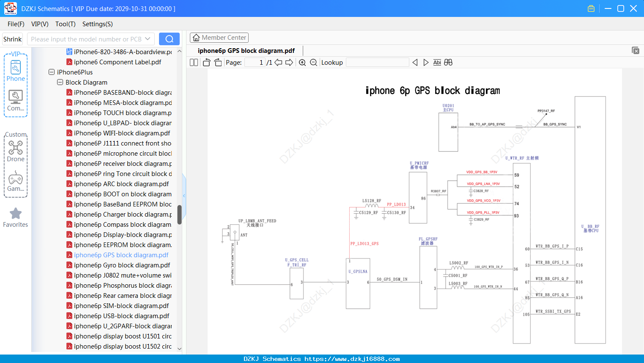Open iphone6p Charger block diagram
The height and width of the screenshot is (363, 644).
click(123, 214)
